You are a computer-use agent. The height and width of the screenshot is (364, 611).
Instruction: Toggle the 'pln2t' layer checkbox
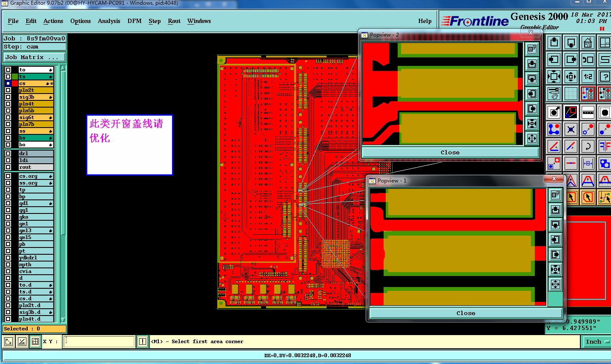pyautogui.click(x=8, y=90)
